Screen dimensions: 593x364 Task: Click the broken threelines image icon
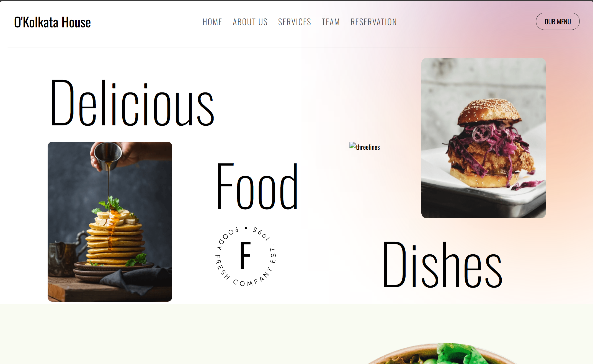pyautogui.click(x=352, y=146)
